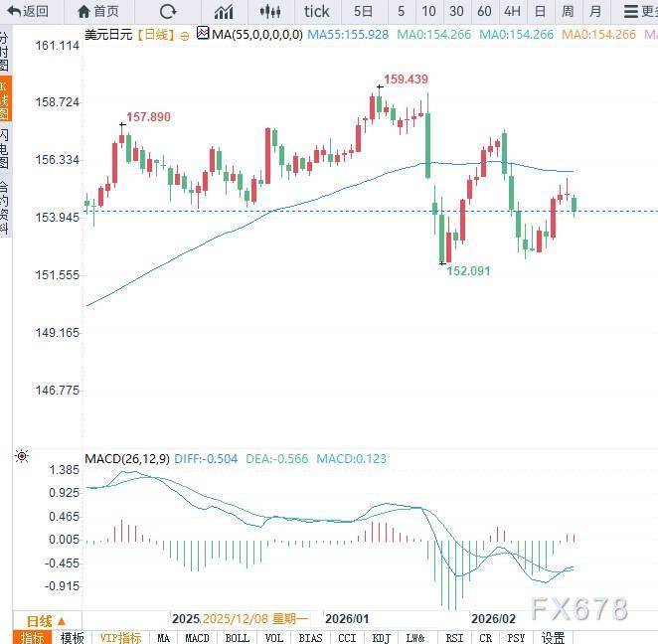Open the line chart style icon

pos(224,11)
